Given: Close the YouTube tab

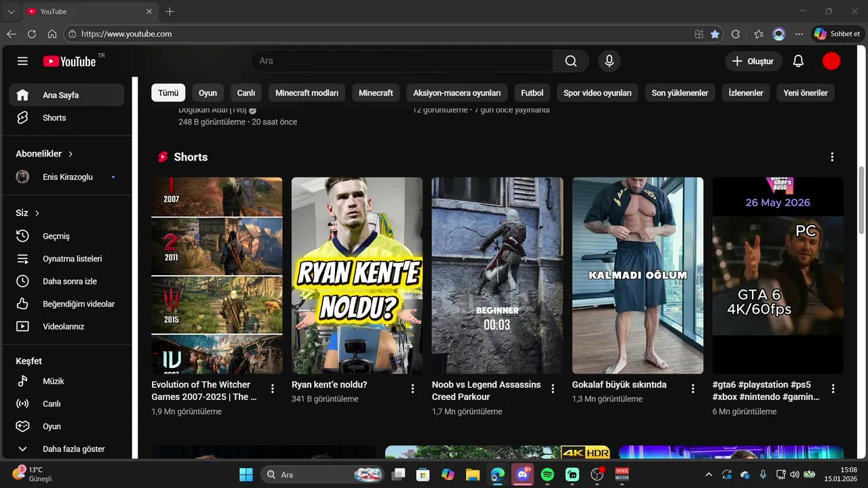Looking at the screenshot, I should [149, 12].
